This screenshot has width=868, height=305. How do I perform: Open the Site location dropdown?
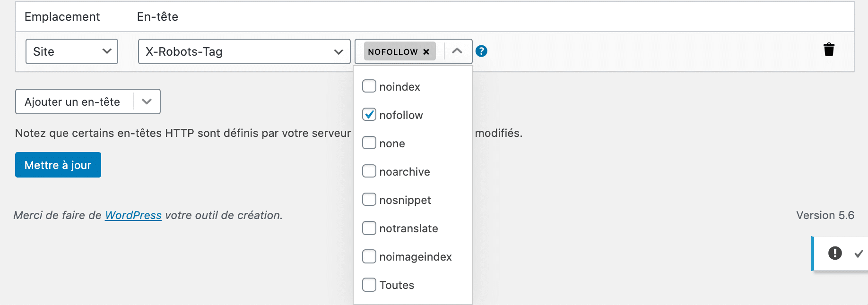pyautogui.click(x=71, y=51)
